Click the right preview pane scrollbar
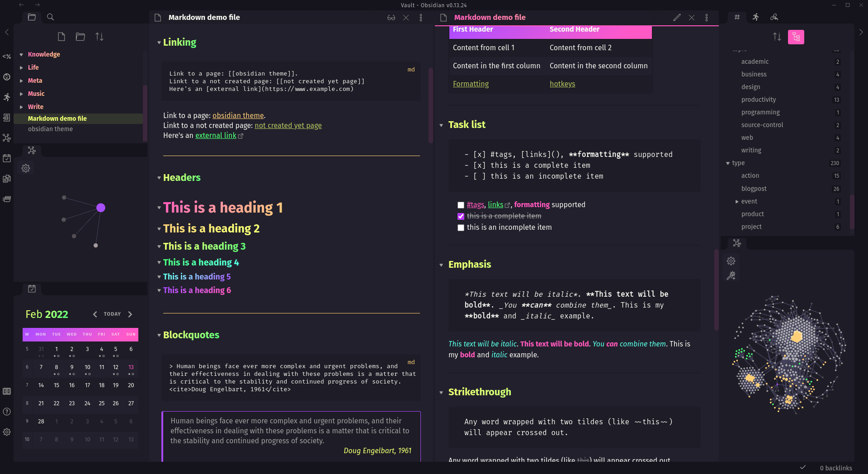Screen dimensions: 868x474 716,289
